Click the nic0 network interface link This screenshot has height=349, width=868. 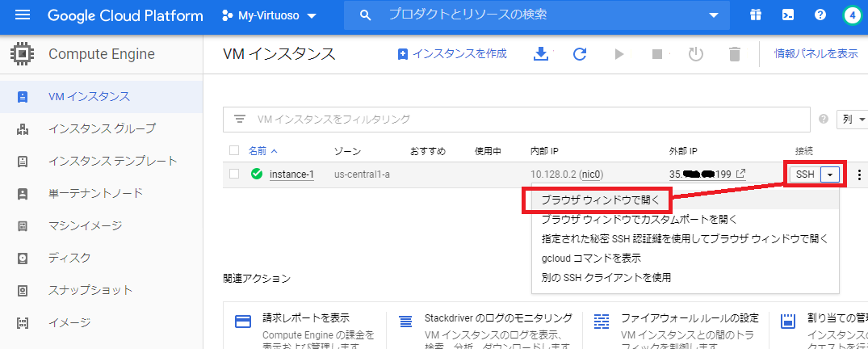click(x=591, y=174)
